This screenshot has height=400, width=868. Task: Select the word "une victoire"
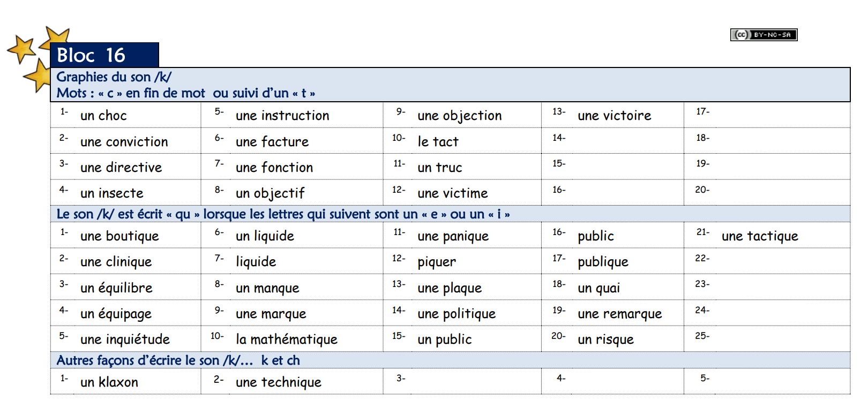614,116
